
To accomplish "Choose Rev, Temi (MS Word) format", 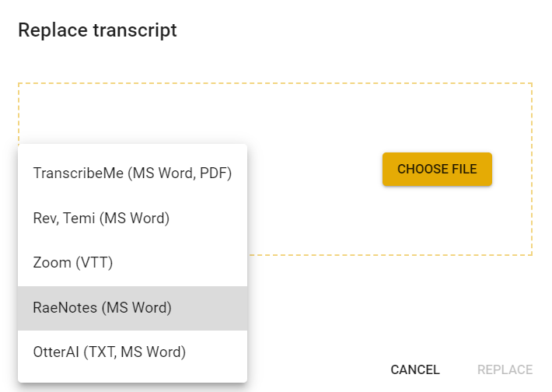I will coord(132,218).
